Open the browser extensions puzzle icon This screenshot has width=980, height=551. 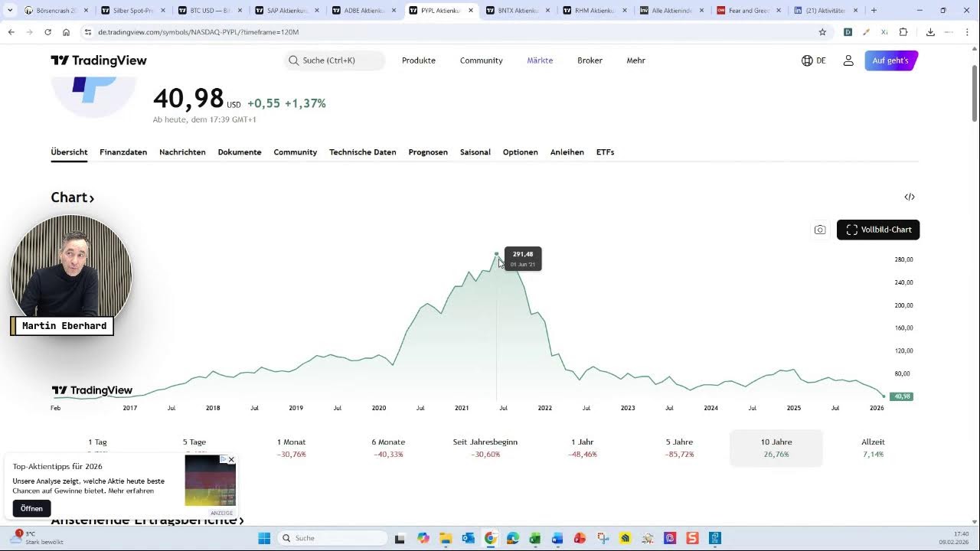pos(903,32)
